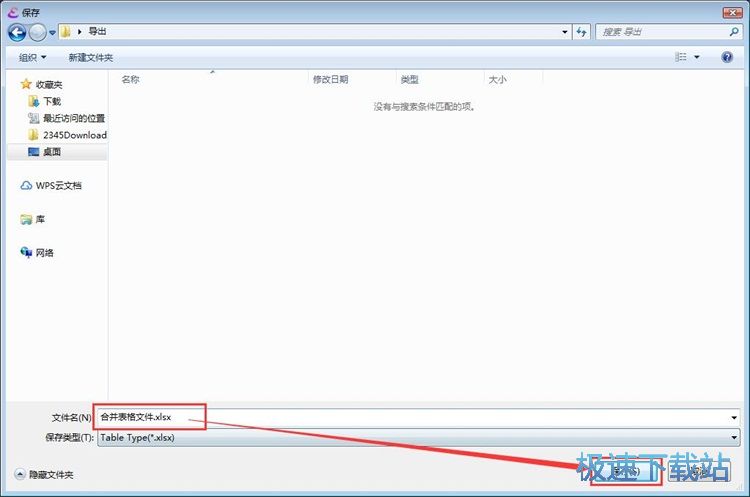Expand the address bar history dropdown

pyautogui.click(x=565, y=32)
